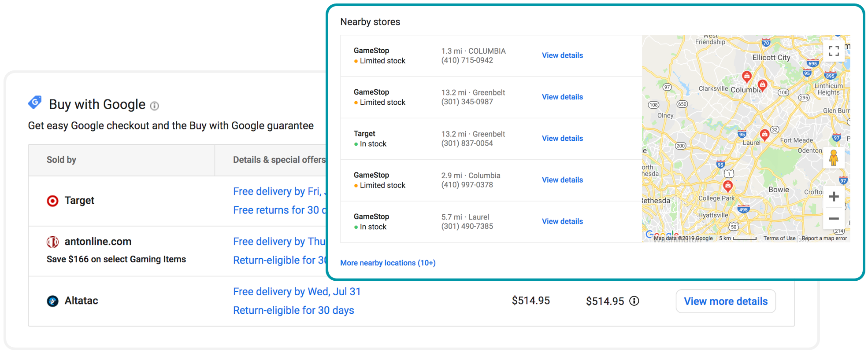The image size is (868, 352).
Task: Click the map pin nearest Ellicott City
Action: (747, 77)
